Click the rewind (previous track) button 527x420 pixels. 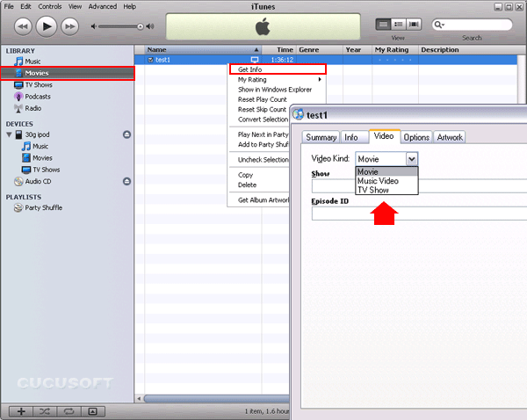[x=20, y=25]
